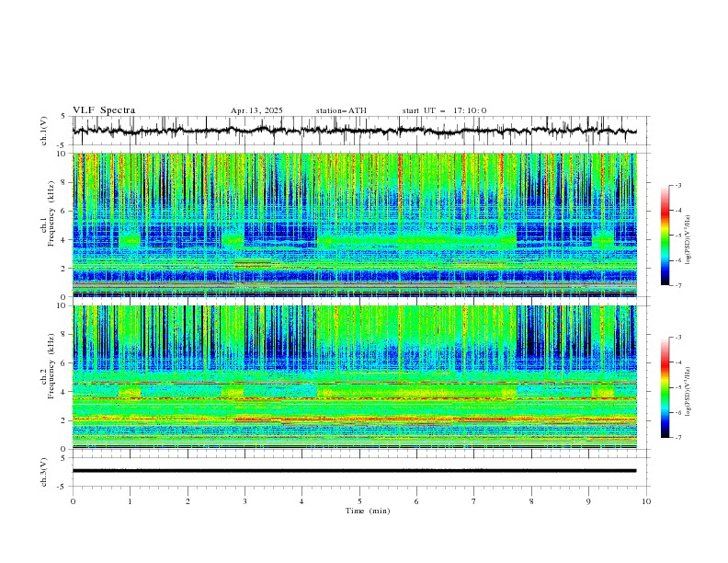Image resolution: width=728 pixels, height=563 pixels.
Task: Click the ch.2 "Frequency (kHz)" axis label
Action: pos(52,366)
